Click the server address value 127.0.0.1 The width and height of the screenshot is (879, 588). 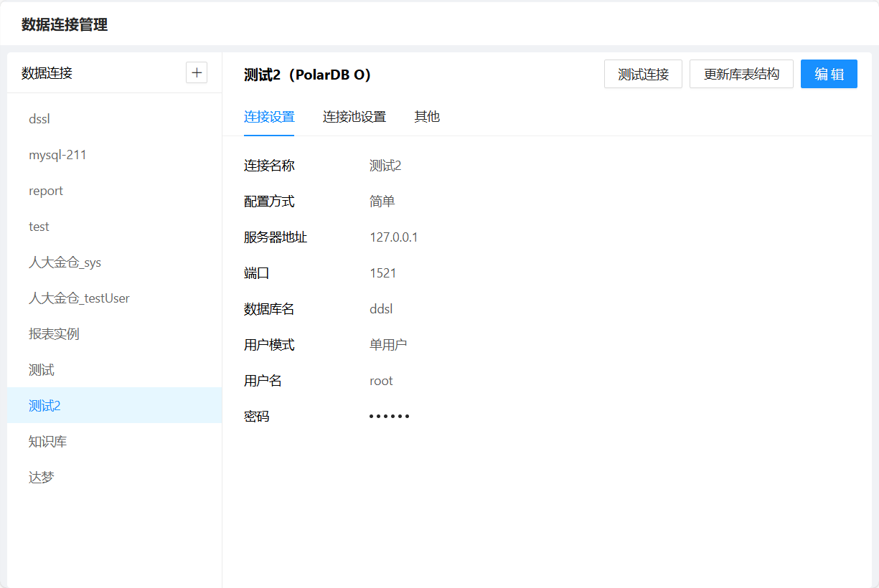[x=393, y=237]
